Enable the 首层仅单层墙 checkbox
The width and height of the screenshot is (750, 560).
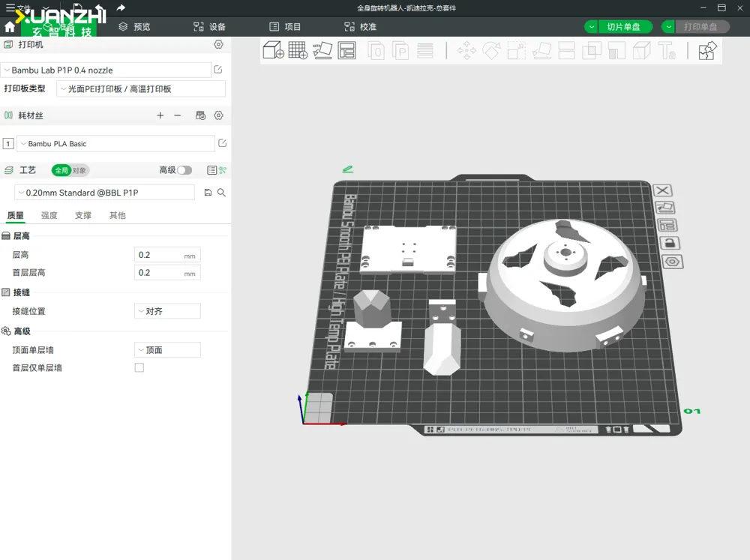(x=139, y=368)
